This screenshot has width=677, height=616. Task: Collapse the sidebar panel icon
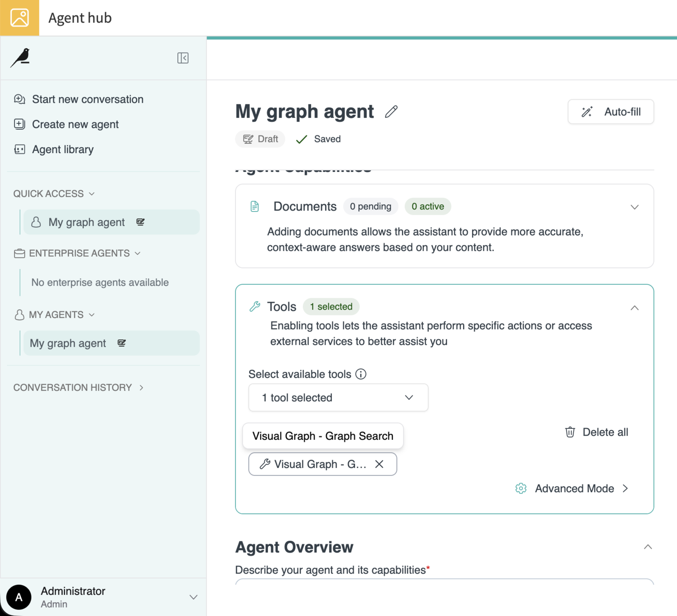pyautogui.click(x=183, y=58)
